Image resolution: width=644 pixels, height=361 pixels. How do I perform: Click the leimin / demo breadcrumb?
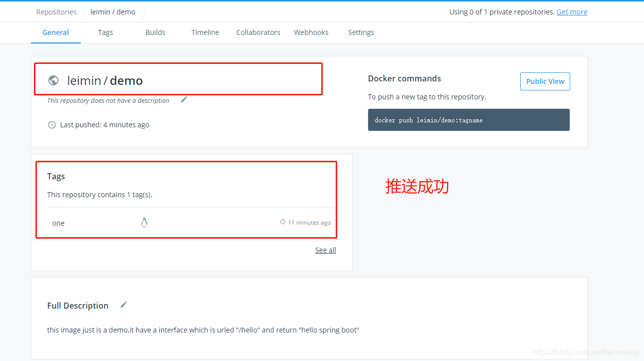[x=113, y=12]
